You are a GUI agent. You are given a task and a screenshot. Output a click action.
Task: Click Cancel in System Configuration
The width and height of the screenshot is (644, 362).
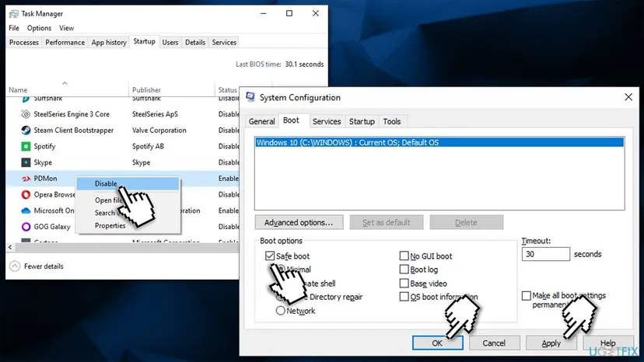[494, 343]
